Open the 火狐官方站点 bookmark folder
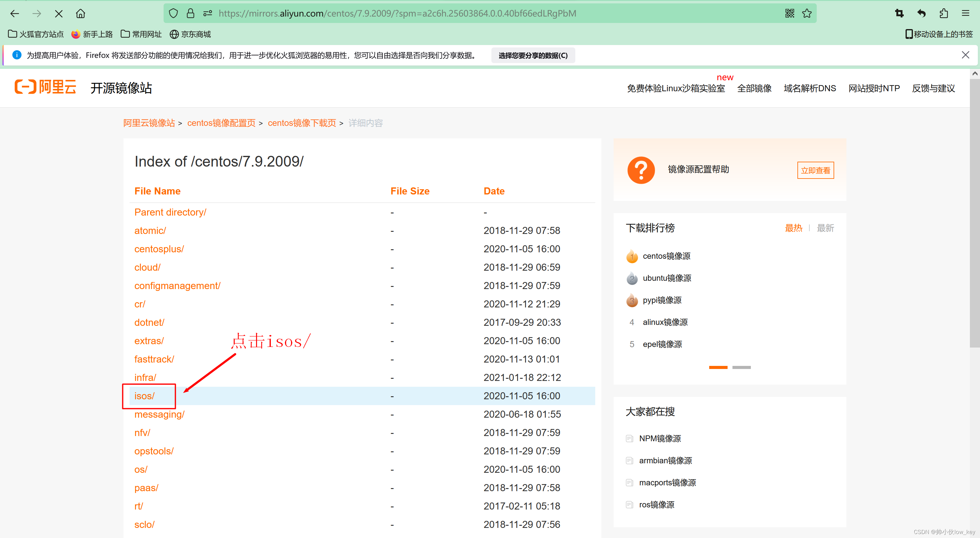This screenshot has height=538, width=980. pos(36,34)
